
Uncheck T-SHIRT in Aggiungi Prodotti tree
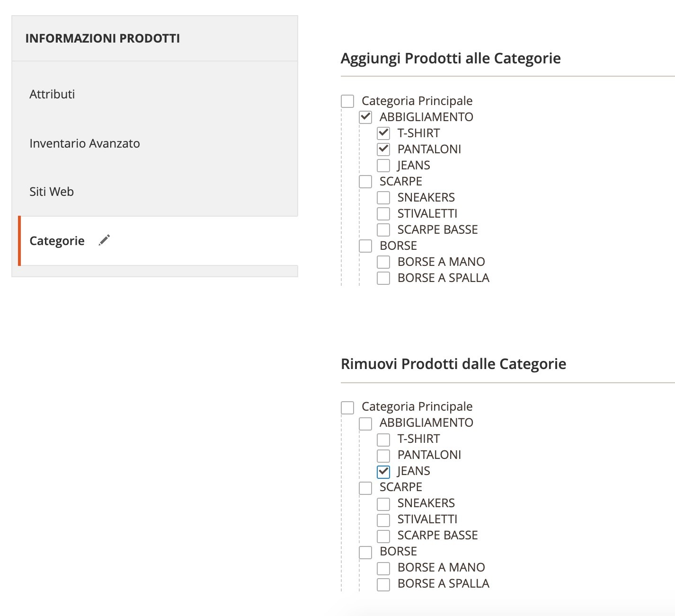[x=383, y=133]
